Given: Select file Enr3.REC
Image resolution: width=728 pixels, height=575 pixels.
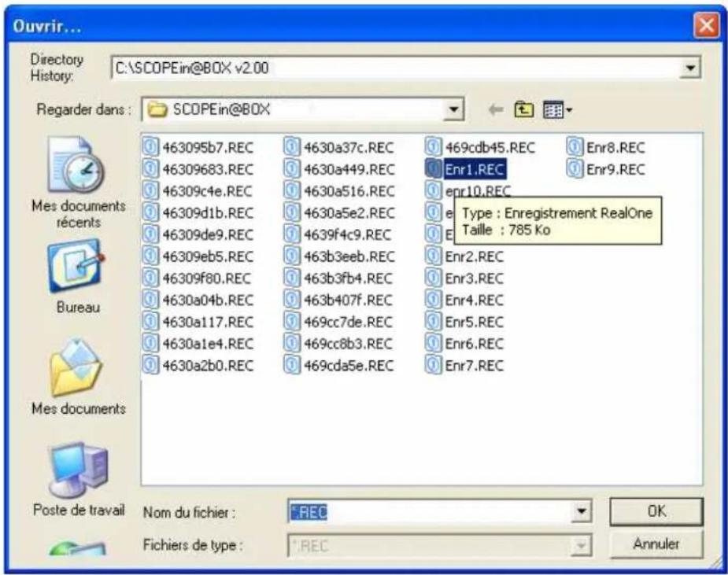Looking at the screenshot, I should pyautogui.click(x=465, y=278).
